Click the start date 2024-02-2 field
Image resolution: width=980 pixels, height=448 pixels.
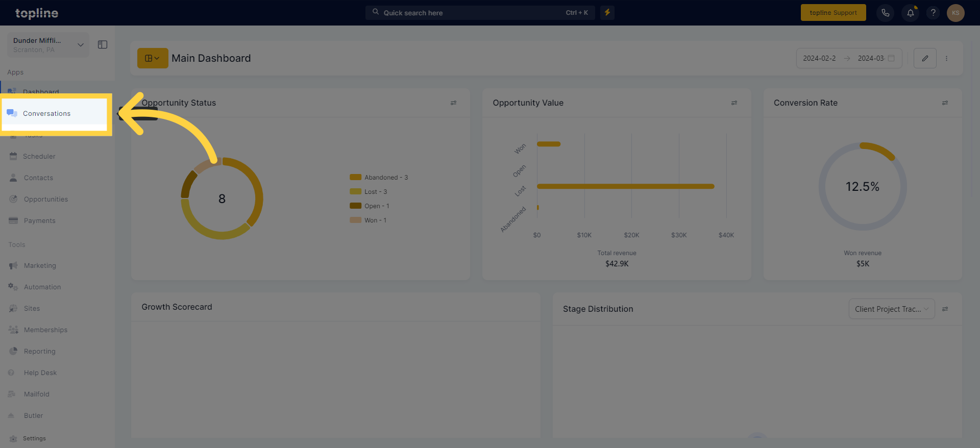(x=819, y=58)
